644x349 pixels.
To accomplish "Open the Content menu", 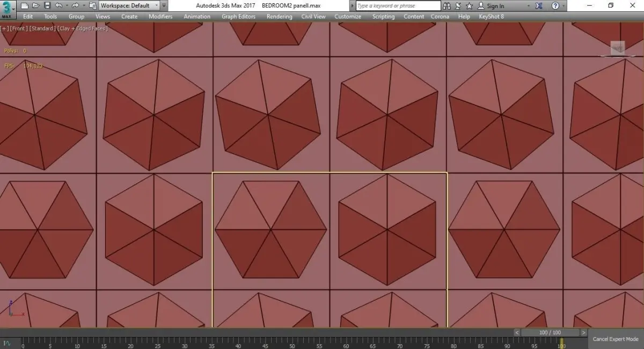I will pyautogui.click(x=414, y=17).
